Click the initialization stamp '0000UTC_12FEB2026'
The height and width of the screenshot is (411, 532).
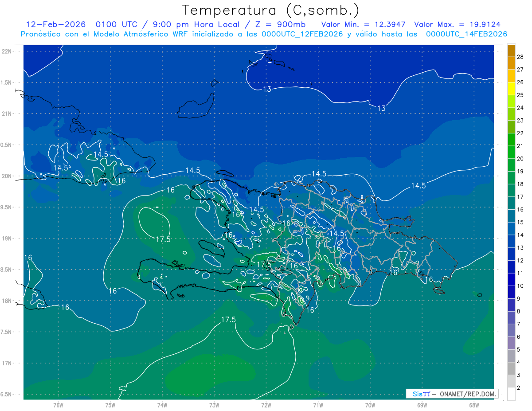point(302,34)
